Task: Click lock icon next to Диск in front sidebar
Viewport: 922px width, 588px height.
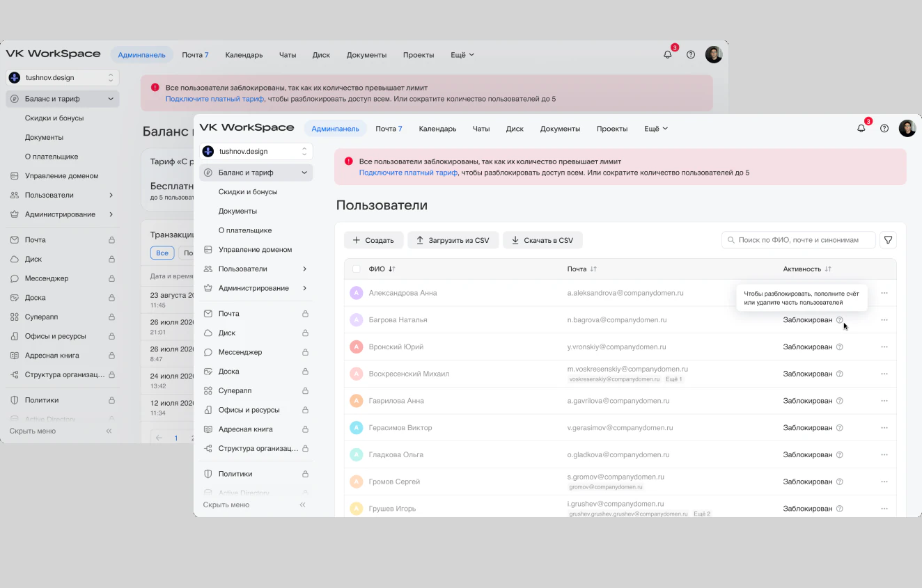Action: [305, 333]
